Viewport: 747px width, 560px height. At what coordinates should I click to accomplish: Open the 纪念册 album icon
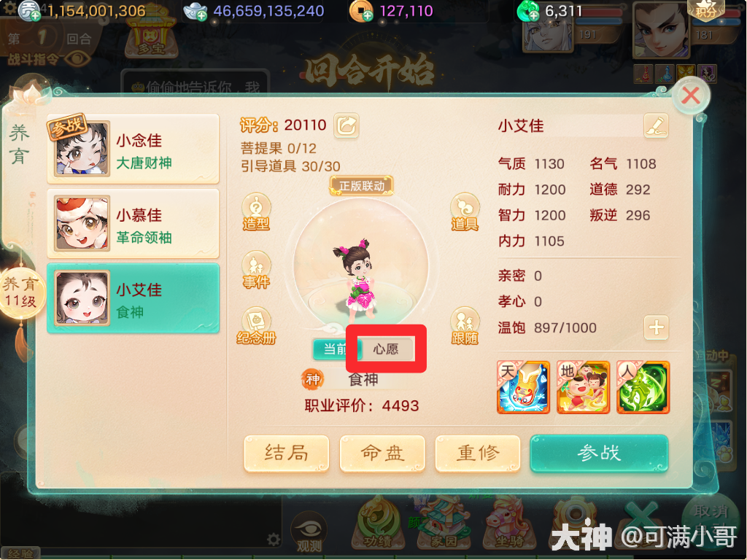point(256,326)
